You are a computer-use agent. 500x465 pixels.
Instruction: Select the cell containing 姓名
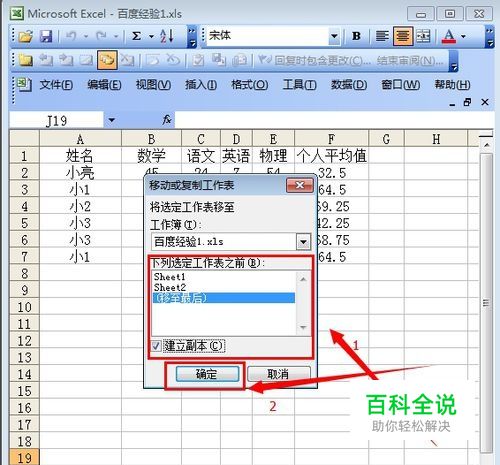pyautogui.click(x=80, y=156)
